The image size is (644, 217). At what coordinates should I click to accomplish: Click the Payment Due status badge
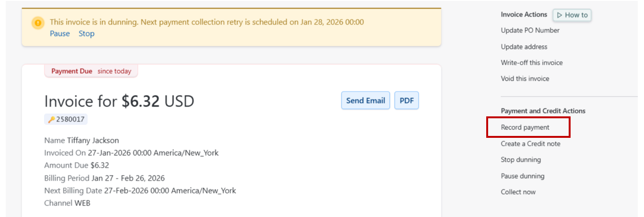[91, 71]
